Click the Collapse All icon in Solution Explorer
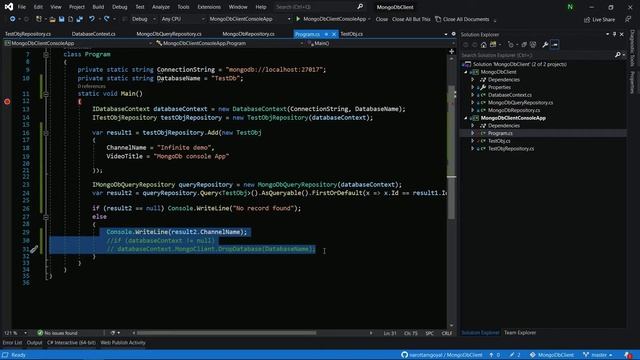Viewport: 640px width, 360px height. click(x=524, y=44)
